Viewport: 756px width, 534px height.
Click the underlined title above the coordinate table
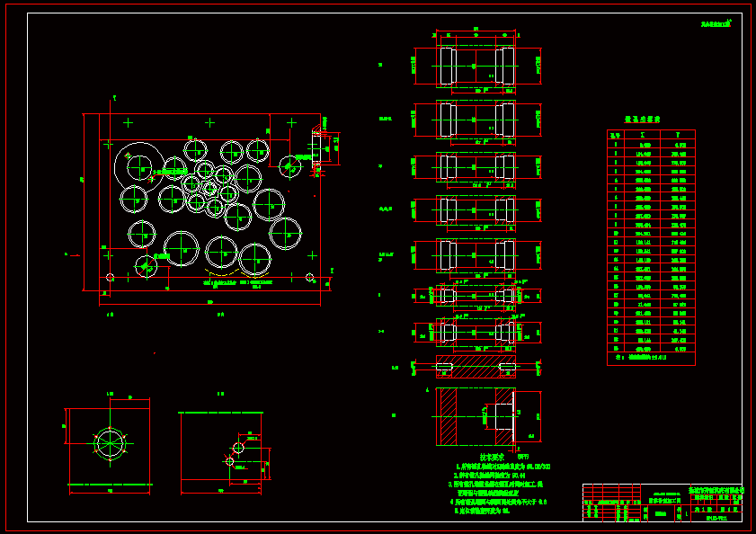point(642,120)
